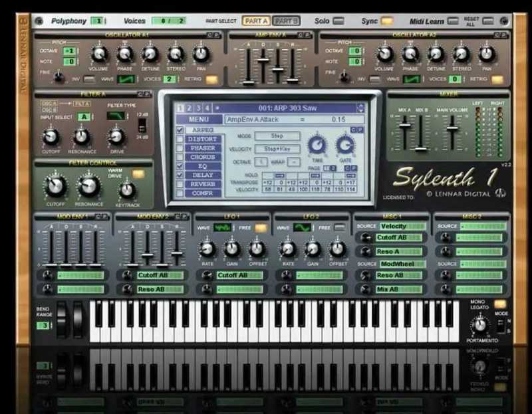Click the Midi Learn button
Viewport: 532px width, 414px height.
click(453, 21)
